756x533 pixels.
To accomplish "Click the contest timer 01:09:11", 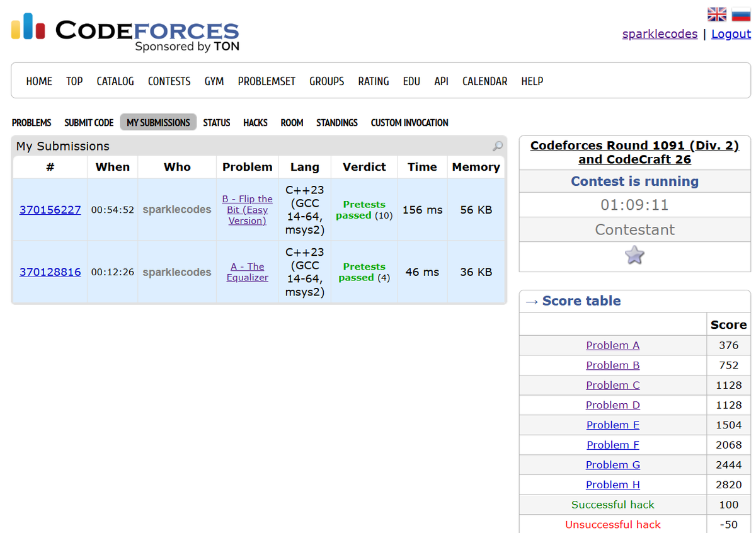I will [x=634, y=205].
